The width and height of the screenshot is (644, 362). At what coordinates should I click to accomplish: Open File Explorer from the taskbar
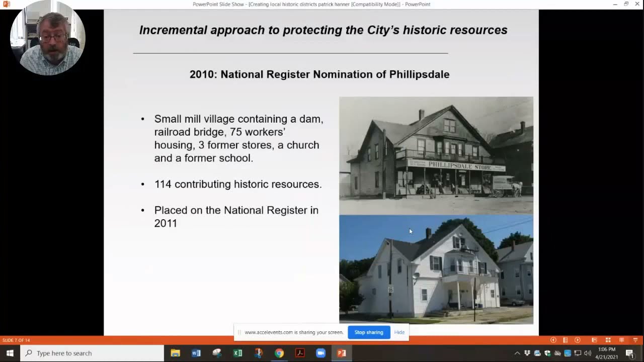(x=175, y=353)
